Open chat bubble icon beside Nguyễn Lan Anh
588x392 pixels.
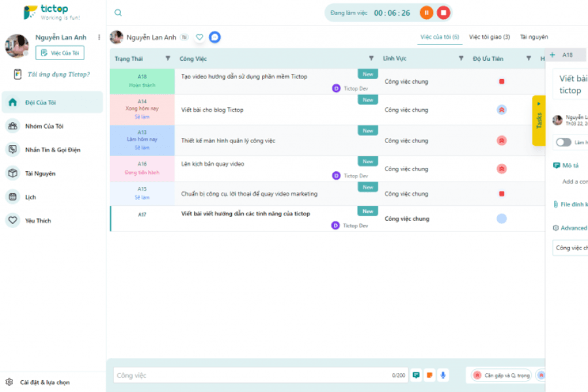(214, 37)
